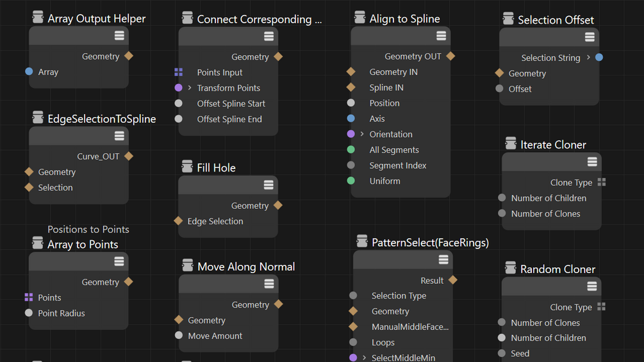644x362 pixels.
Task: Click the Clone Type port on Iterate Cloner
Action: pos(601,183)
